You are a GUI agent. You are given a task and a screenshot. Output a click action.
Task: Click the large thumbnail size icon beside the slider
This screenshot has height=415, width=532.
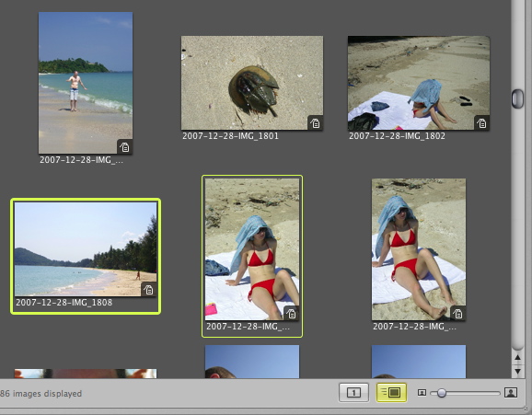point(511,393)
